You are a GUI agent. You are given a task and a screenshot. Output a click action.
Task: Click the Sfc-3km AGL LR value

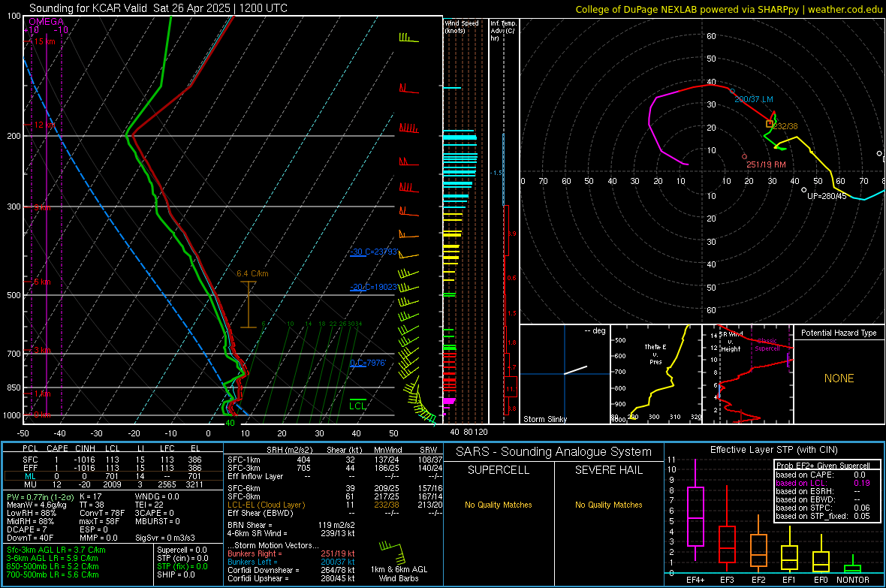(x=56, y=550)
